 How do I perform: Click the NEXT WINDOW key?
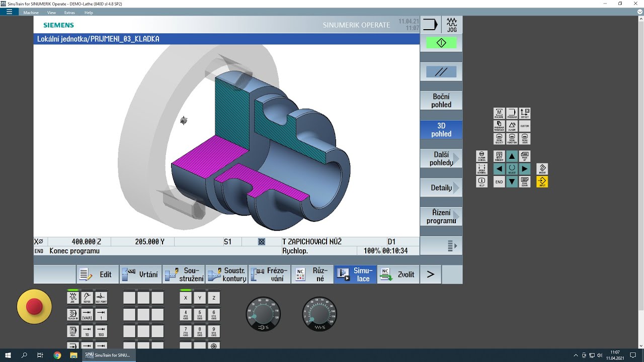coord(499,156)
